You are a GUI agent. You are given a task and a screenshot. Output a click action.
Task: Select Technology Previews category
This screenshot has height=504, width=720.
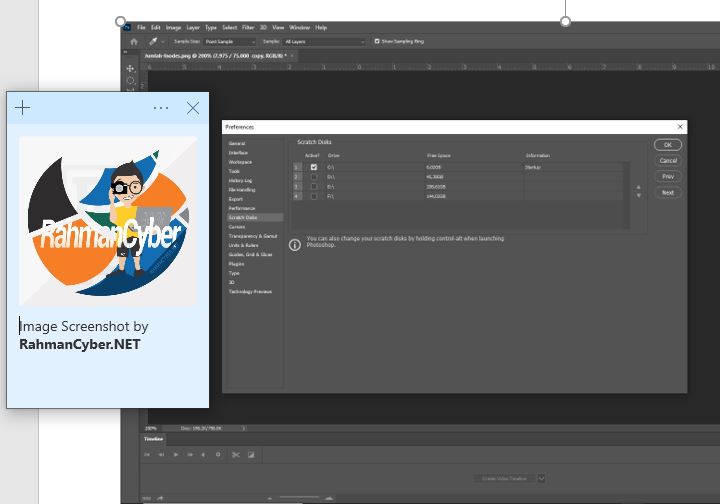[x=250, y=291]
